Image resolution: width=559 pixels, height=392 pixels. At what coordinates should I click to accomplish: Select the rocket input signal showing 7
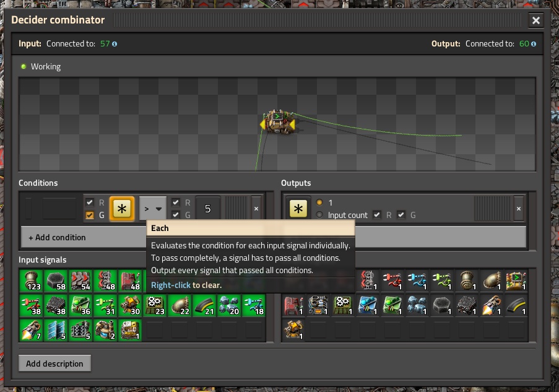(31, 330)
